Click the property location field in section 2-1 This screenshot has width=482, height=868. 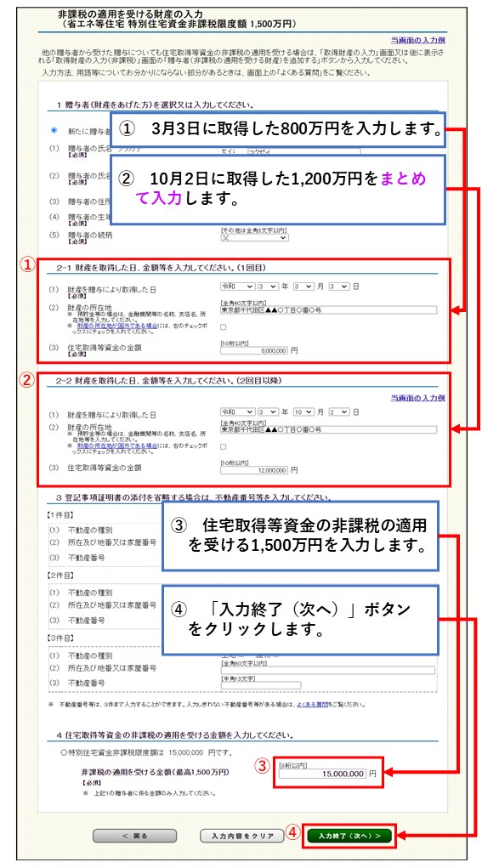click(x=328, y=310)
